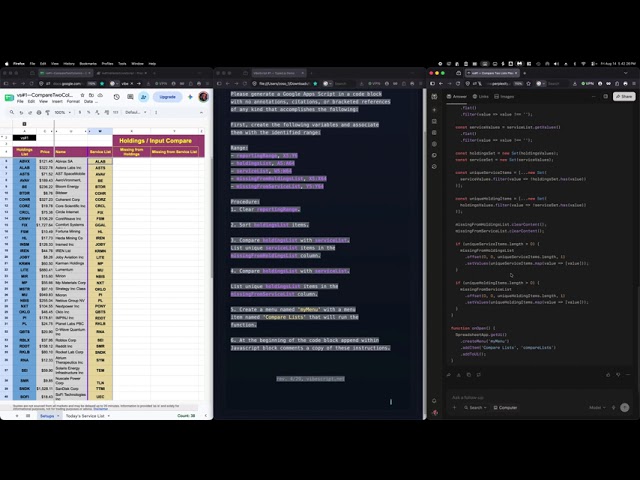Open Today's Service List tab dropdown arrow
640x480 pixels.
[x=109, y=416]
